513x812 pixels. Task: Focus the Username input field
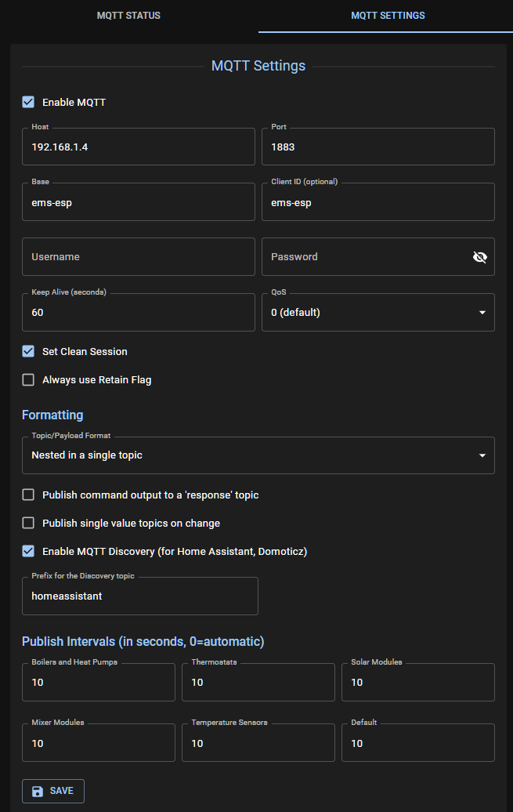point(139,257)
